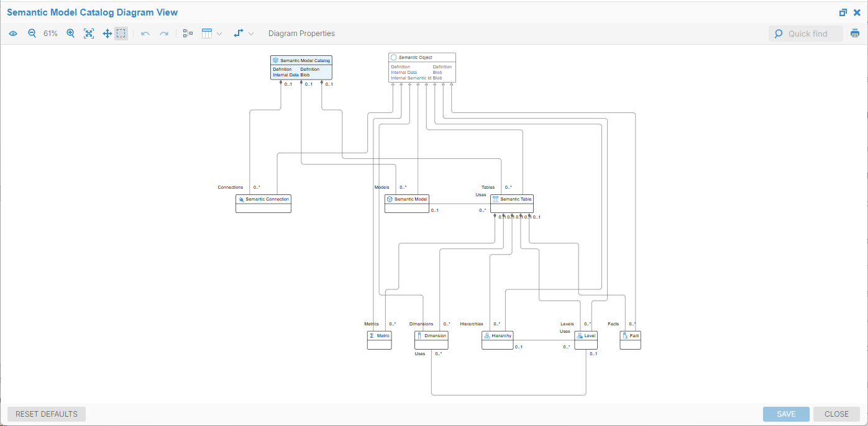868x426 pixels.
Task: Click the 61% zoom level value
Action: pos(50,34)
